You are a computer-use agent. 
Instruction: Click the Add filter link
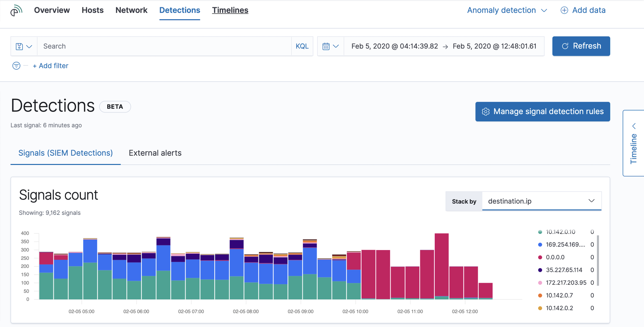[50, 66]
